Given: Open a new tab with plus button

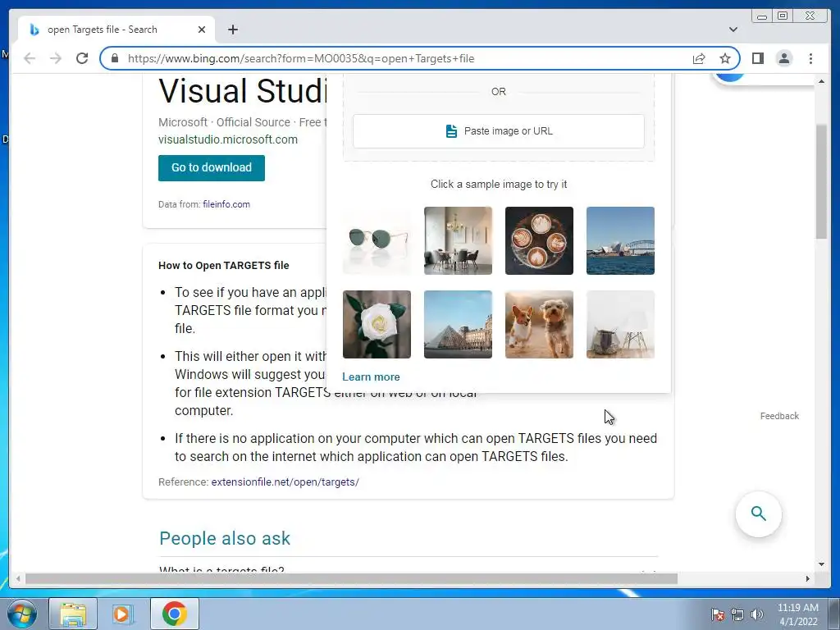Looking at the screenshot, I should 232,30.
